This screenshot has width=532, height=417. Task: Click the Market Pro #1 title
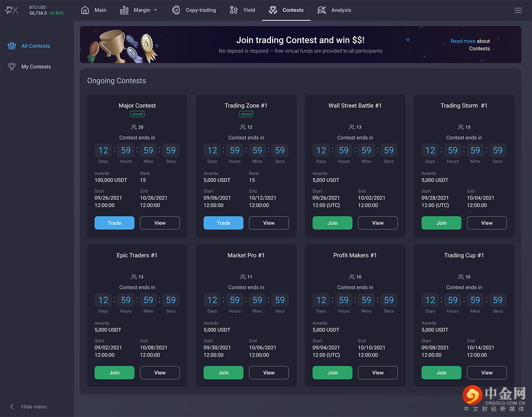click(246, 255)
